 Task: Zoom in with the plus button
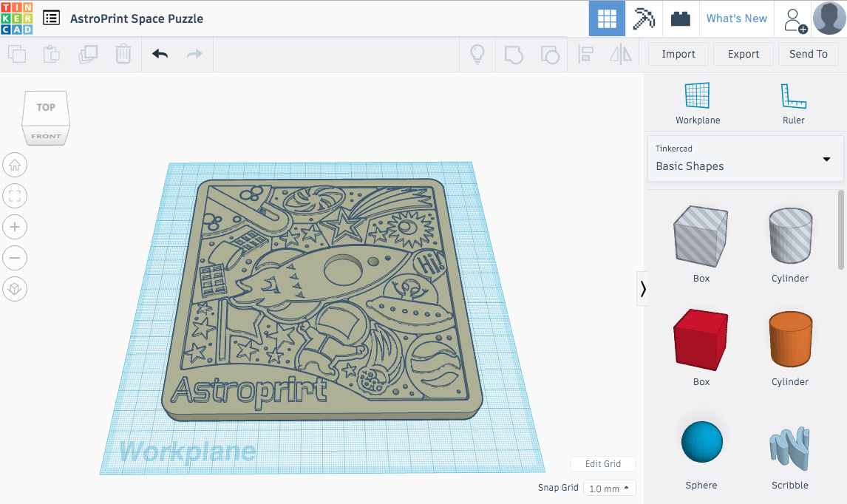coord(15,227)
